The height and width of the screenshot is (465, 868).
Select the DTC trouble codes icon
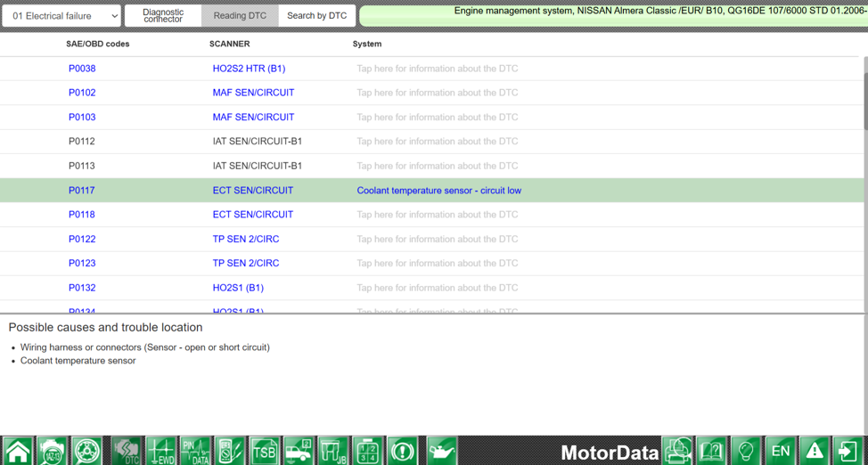tap(127, 451)
